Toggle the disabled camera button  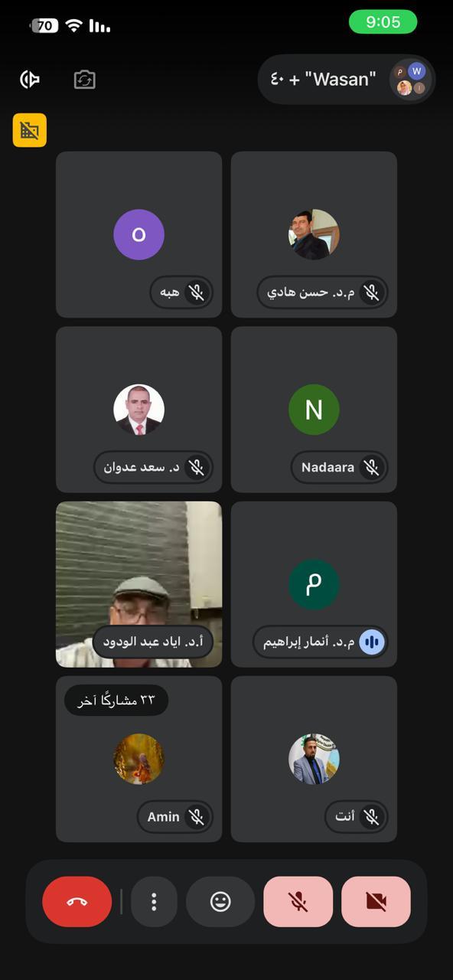click(376, 902)
